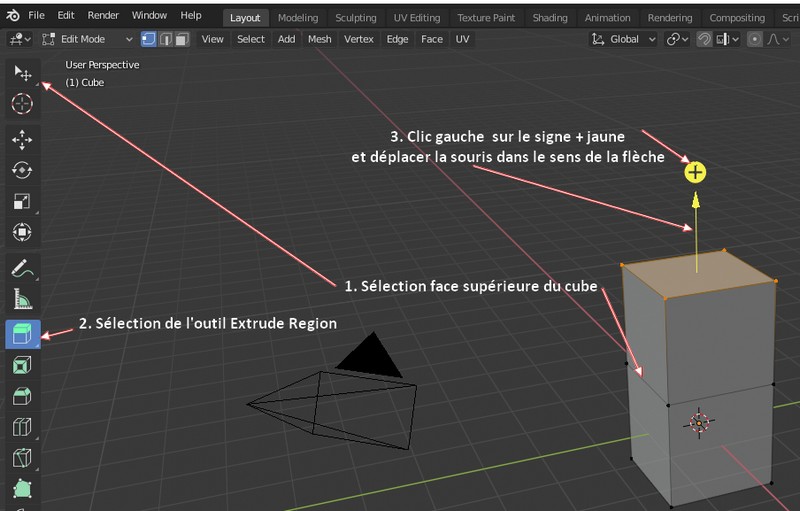Image resolution: width=800 pixels, height=511 pixels.
Task: Open the Global transform orientation dropdown
Action: (623, 39)
